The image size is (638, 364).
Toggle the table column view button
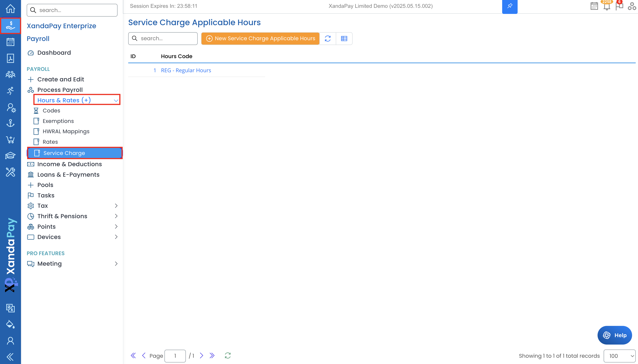(344, 38)
